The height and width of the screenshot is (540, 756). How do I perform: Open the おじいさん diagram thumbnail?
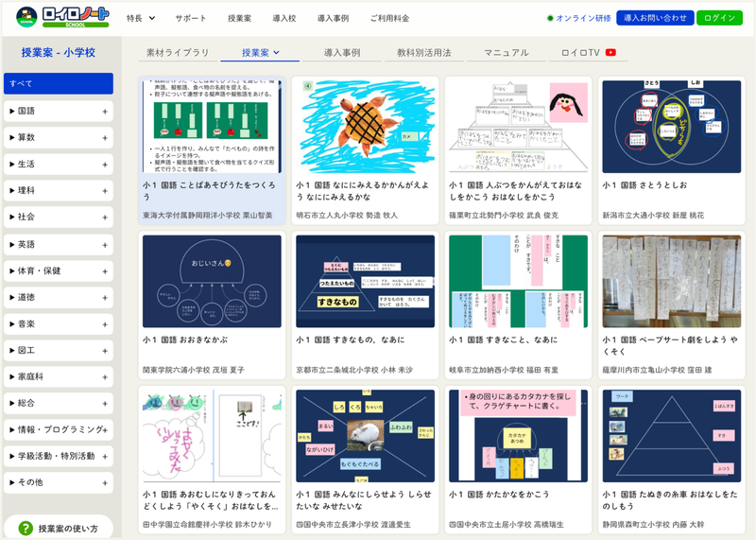212,281
